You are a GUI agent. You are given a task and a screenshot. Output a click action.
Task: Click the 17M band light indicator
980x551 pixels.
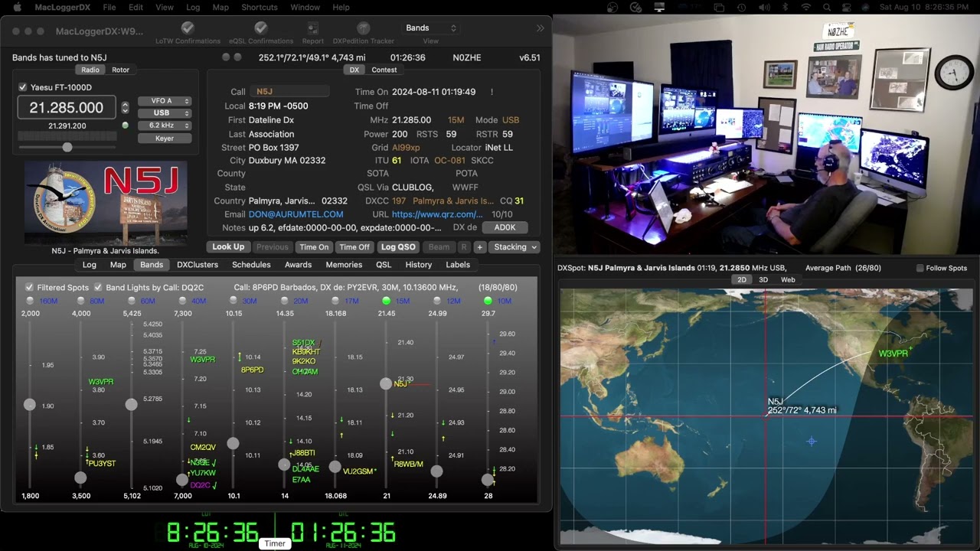click(335, 301)
